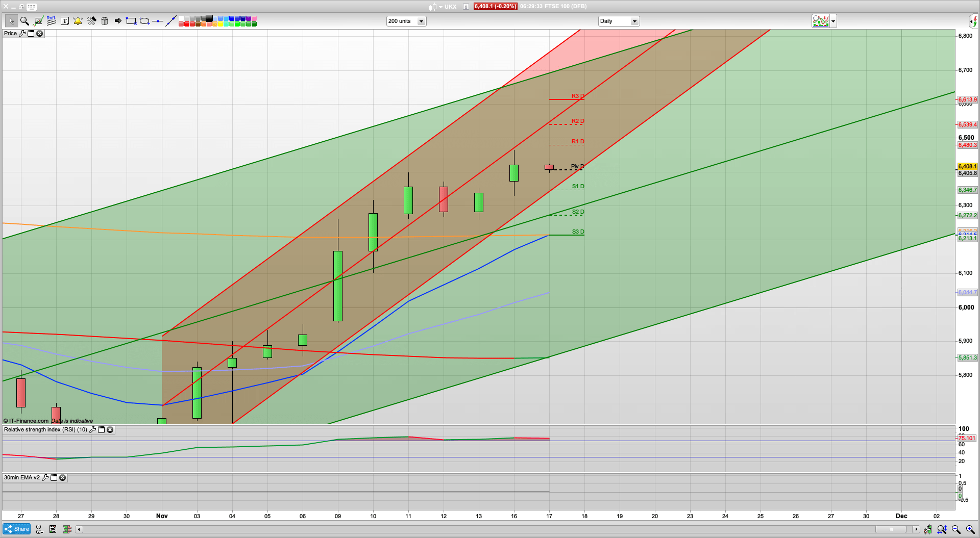Screen dimensions: 980x538
Task: Detach the Price panel into new window
Action: 31,34
